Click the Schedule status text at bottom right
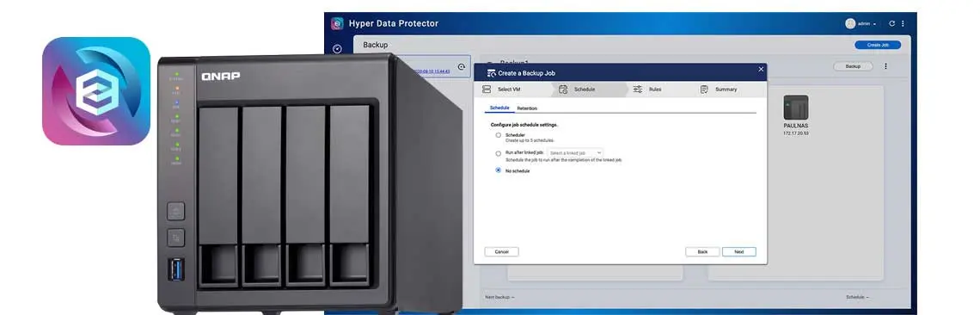 pos(858,297)
